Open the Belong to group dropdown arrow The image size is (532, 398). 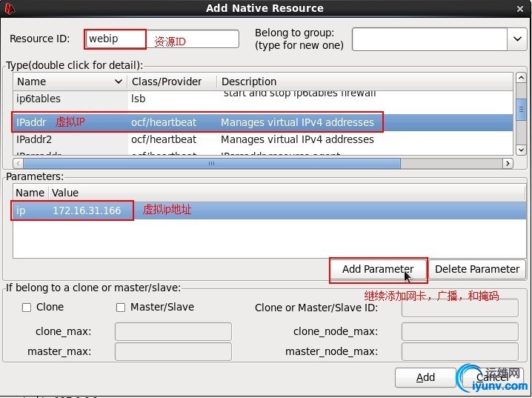pyautogui.click(x=517, y=39)
